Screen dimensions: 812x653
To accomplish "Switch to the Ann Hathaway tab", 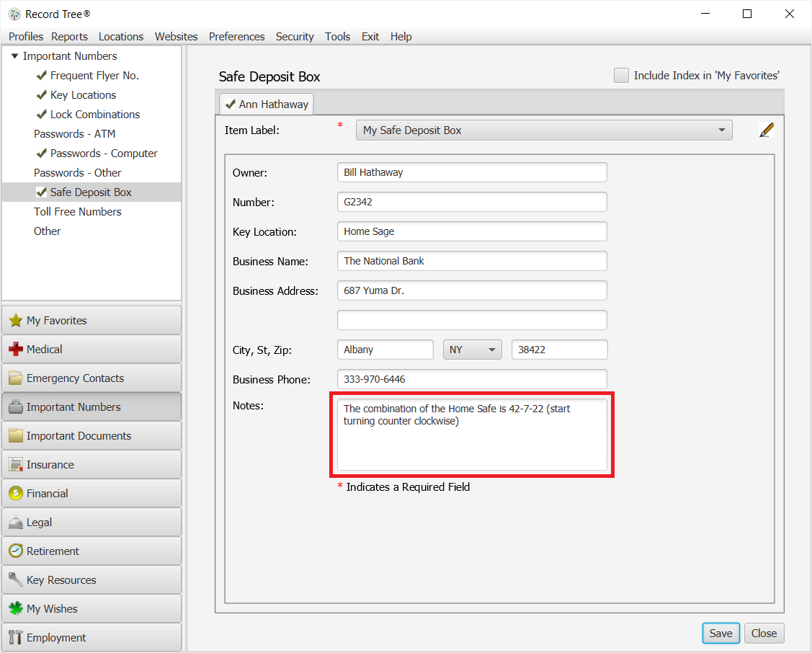I will click(266, 103).
